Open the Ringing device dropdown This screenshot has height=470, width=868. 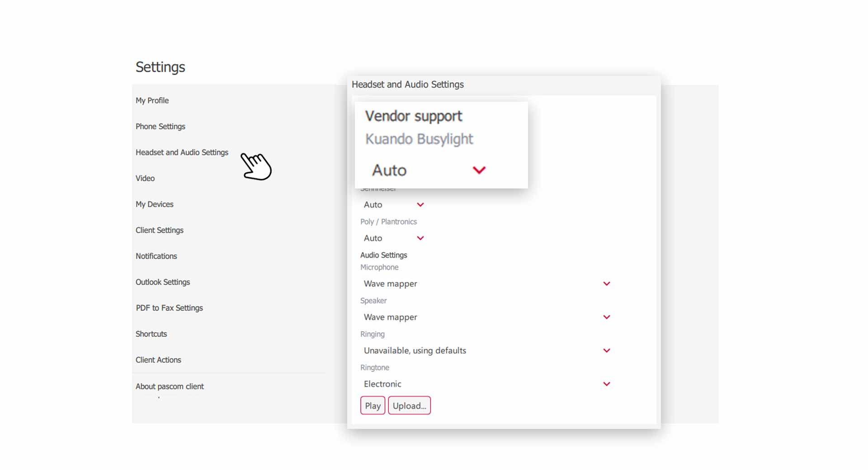point(486,351)
